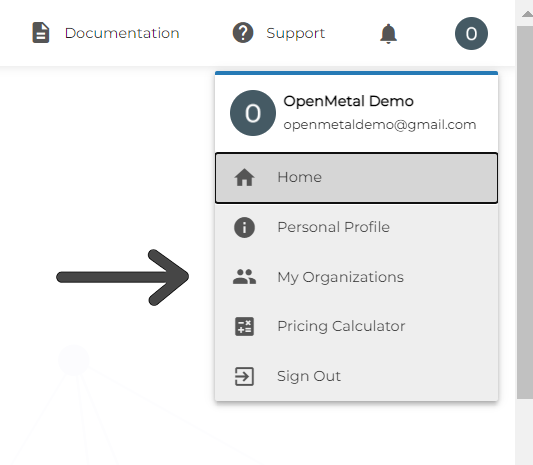Select Home in the account menu
This screenshot has width=533, height=465.
pyautogui.click(x=357, y=178)
